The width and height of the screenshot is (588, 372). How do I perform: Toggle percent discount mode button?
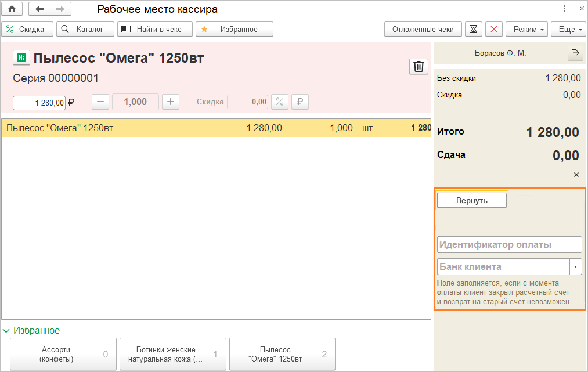coord(280,102)
